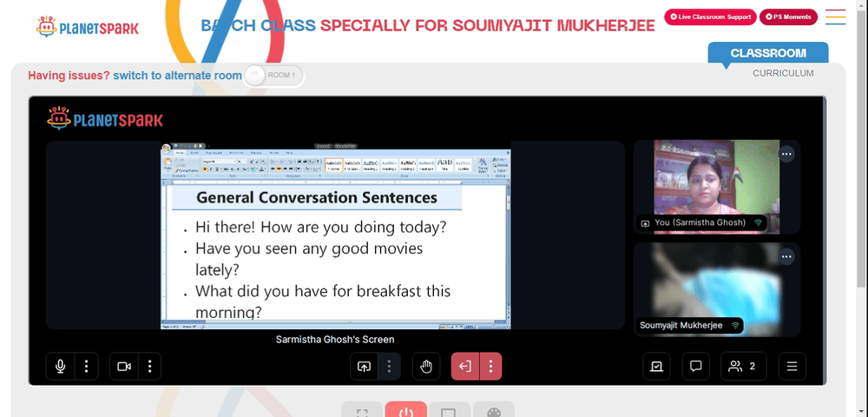Click the share screen icon
The height and width of the screenshot is (417, 868).
(364, 366)
